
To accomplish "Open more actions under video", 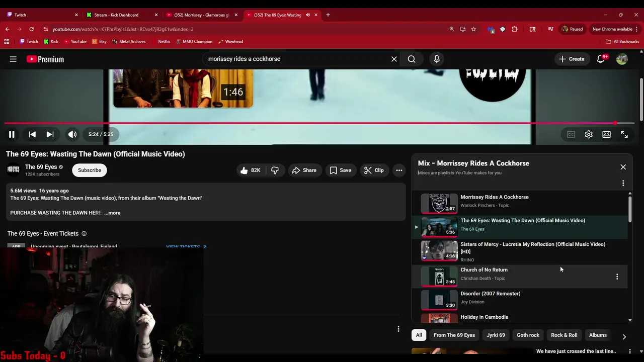I will click(x=399, y=170).
